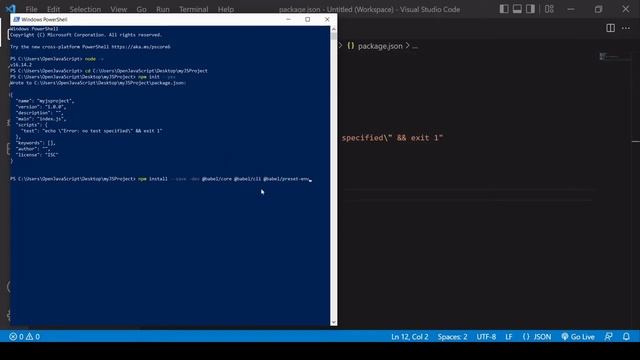
Task: Click the breadcrumb ellipsis after package.json
Action: [x=415, y=47]
